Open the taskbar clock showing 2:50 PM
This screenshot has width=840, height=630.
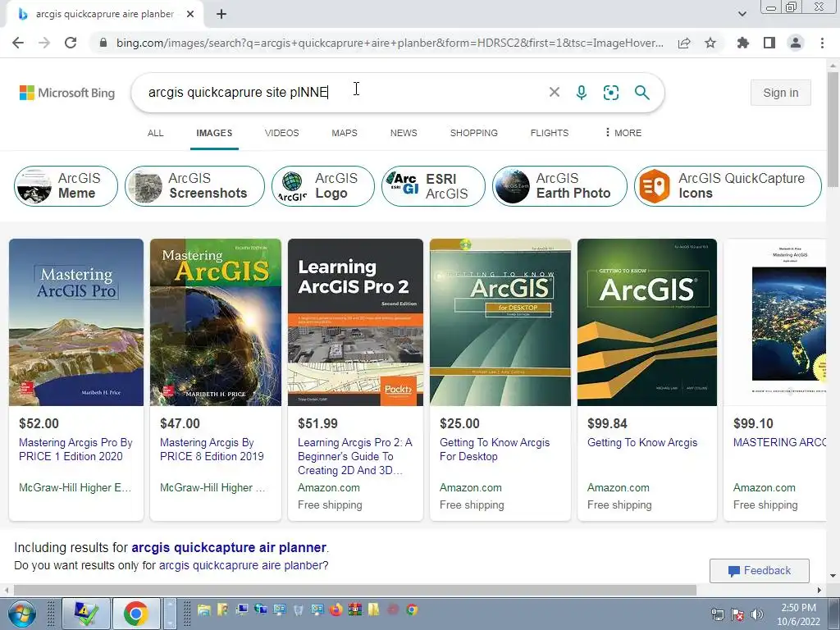[x=798, y=614]
